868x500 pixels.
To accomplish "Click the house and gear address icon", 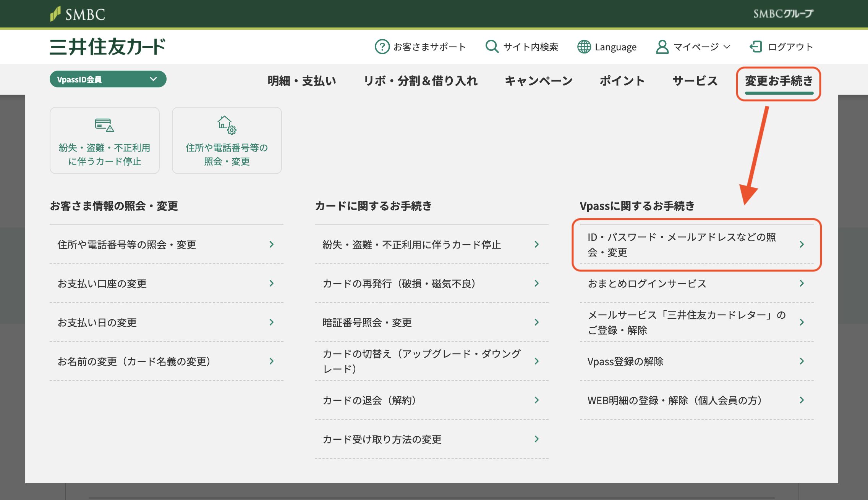I will coord(227,125).
